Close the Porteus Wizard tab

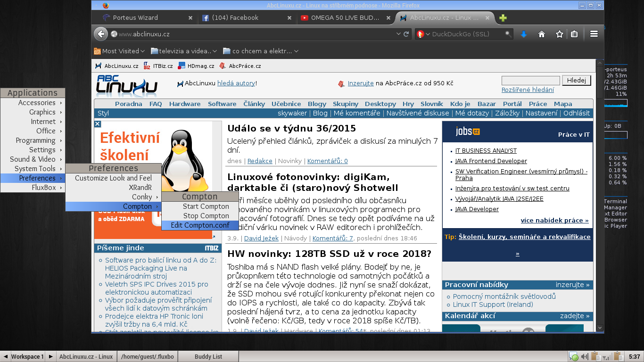pos(190,18)
